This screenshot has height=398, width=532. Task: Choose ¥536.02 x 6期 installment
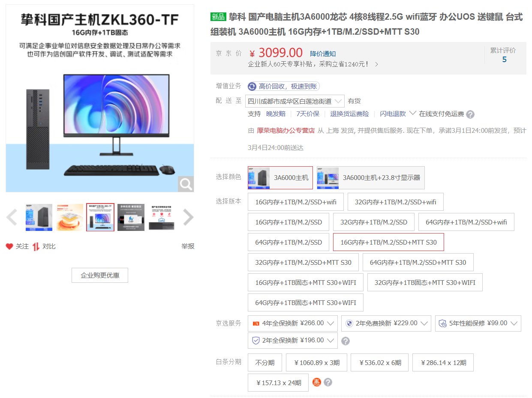(x=380, y=362)
